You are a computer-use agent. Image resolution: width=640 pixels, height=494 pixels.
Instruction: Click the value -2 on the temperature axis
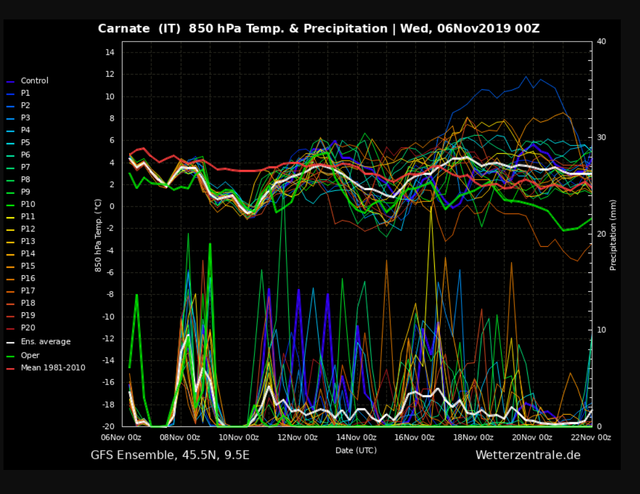point(111,229)
